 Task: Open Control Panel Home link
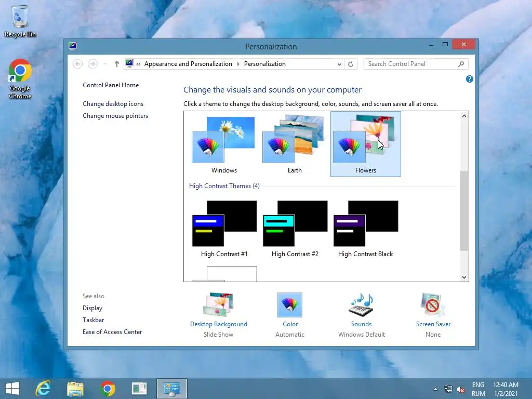[x=111, y=85]
